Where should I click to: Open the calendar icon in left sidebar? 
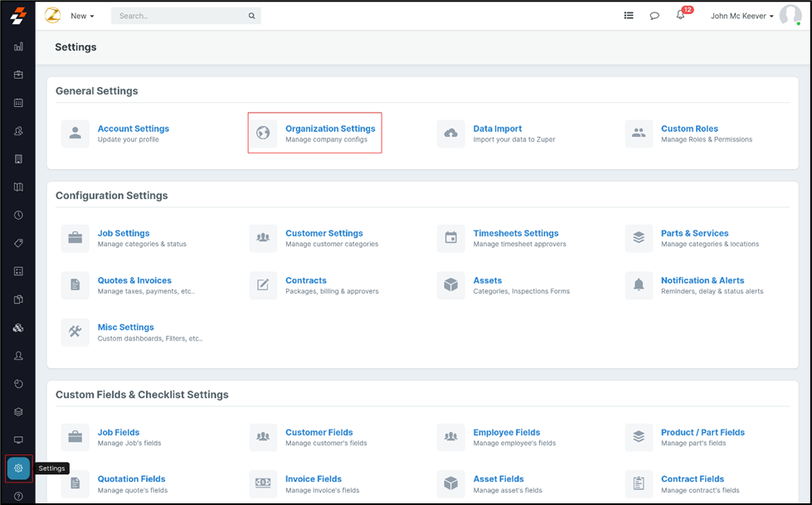pos(18,103)
